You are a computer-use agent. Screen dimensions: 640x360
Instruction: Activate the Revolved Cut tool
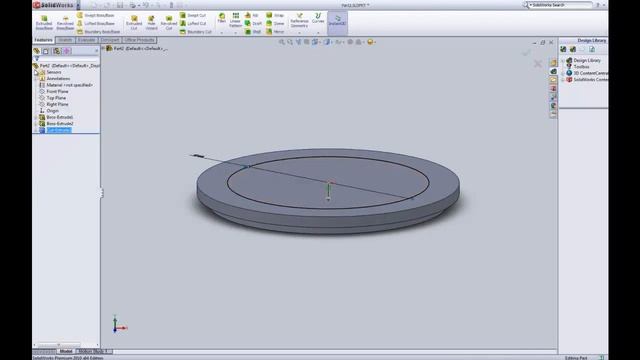(x=169, y=23)
